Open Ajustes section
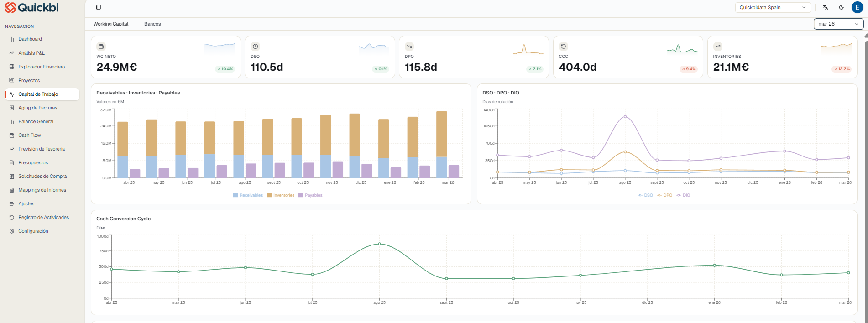This screenshot has height=323, width=868. pyautogui.click(x=26, y=203)
